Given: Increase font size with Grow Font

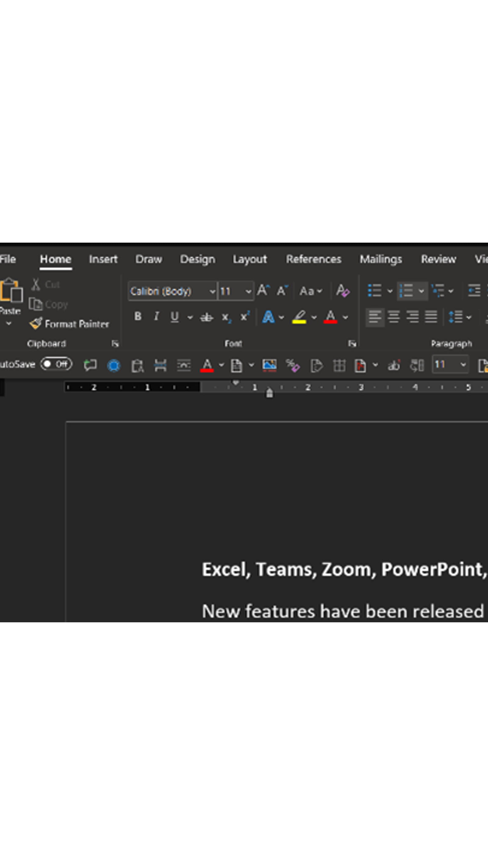Looking at the screenshot, I should (x=263, y=291).
